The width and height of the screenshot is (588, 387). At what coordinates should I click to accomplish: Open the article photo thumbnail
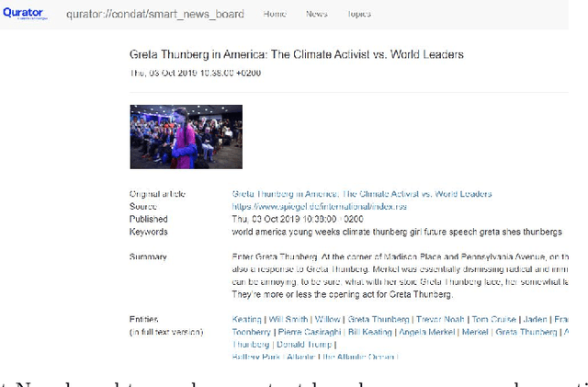click(x=186, y=137)
